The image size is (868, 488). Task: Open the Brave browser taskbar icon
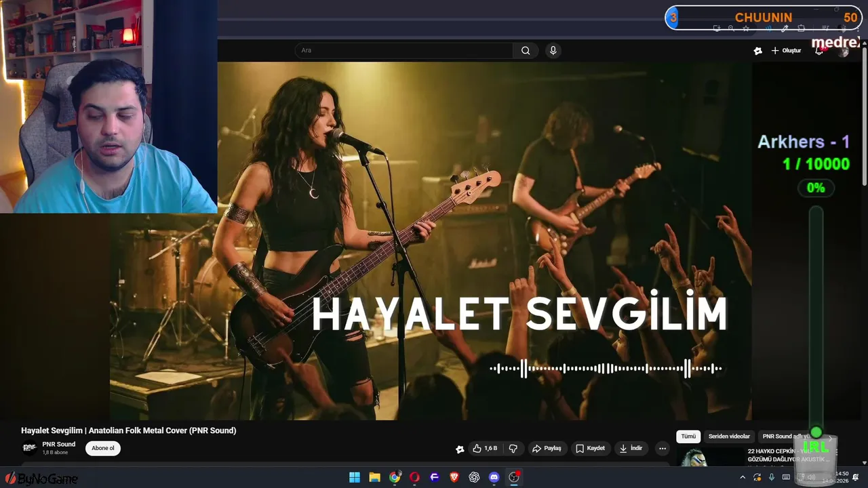coord(454,477)
